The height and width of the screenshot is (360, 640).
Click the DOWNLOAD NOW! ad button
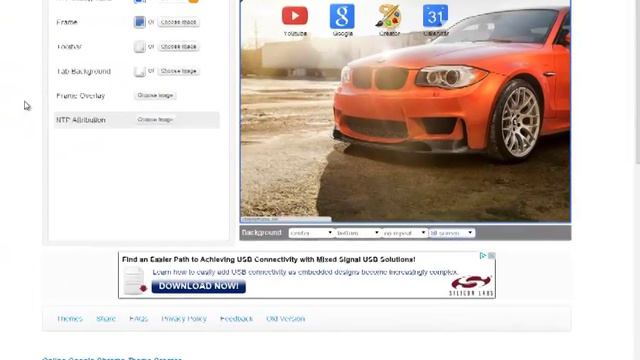click(x=198, y=286)
